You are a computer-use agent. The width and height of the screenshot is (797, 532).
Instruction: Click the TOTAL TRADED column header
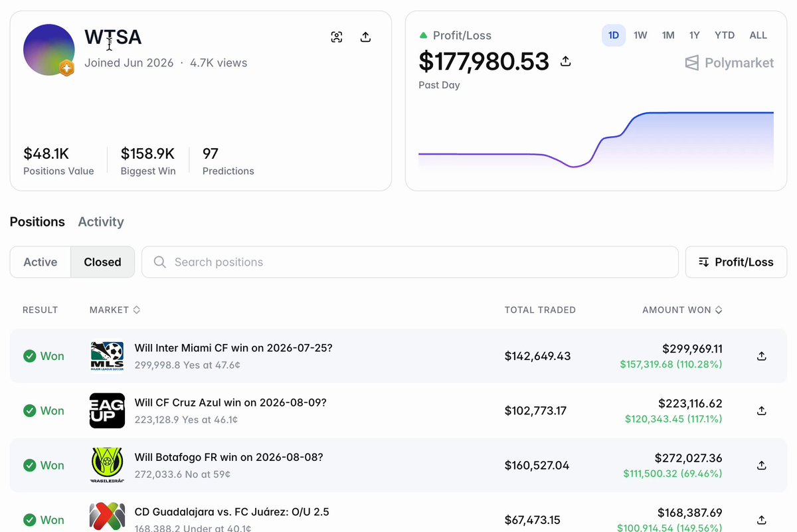click(x=540, y=310)
